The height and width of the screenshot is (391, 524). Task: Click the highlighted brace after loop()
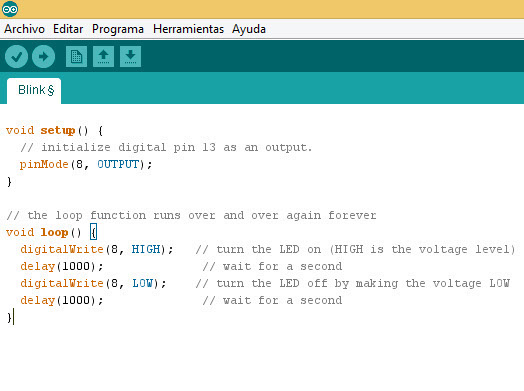pyautogui.click(x=94, y=232)
